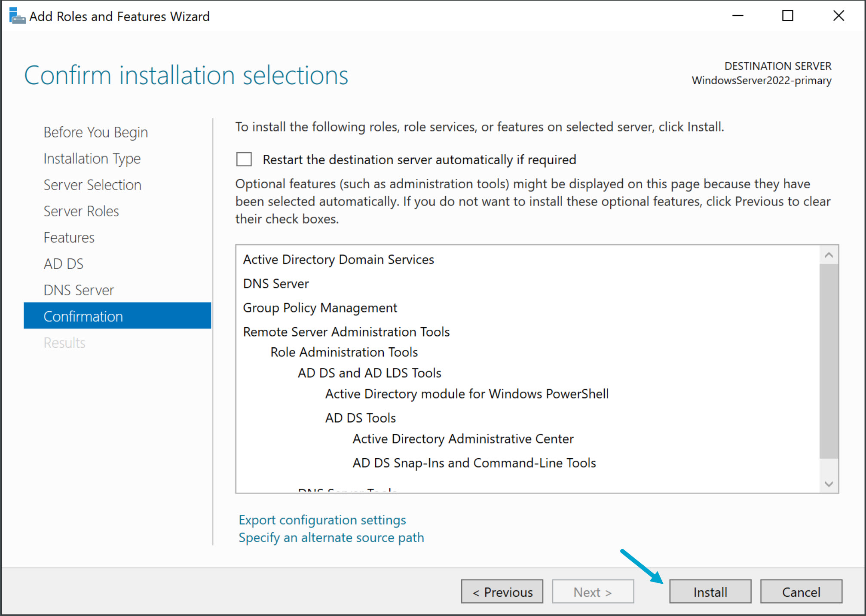
Task: Open the Server Roles step
Action: [81, 211]
